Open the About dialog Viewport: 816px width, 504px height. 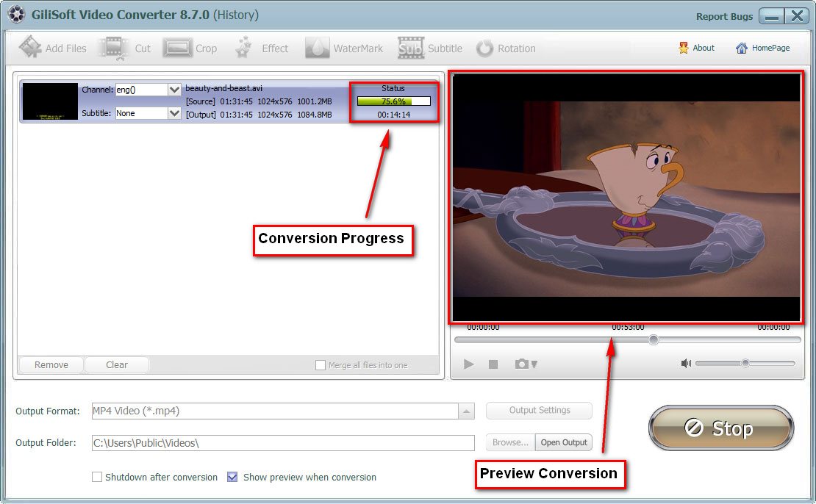[696, 48]
